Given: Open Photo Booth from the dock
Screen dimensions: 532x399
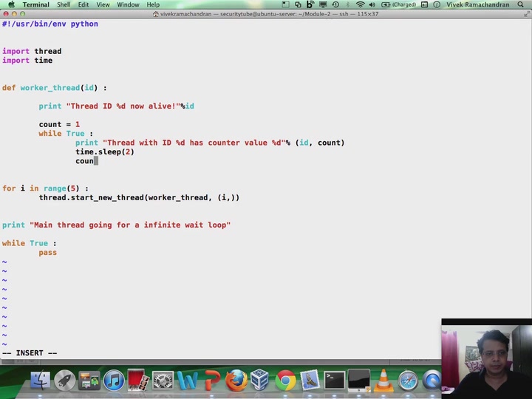Looking at the screenshot, I should tap(137, 380).
